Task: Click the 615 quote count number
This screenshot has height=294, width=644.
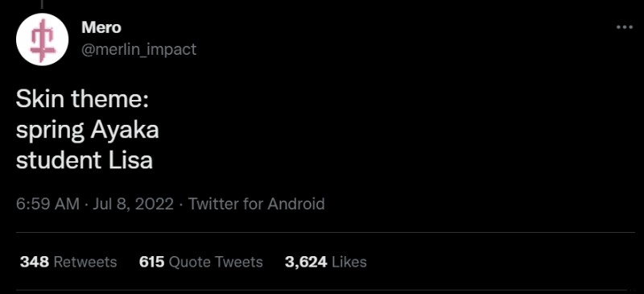Action: (x=152, y=262)
